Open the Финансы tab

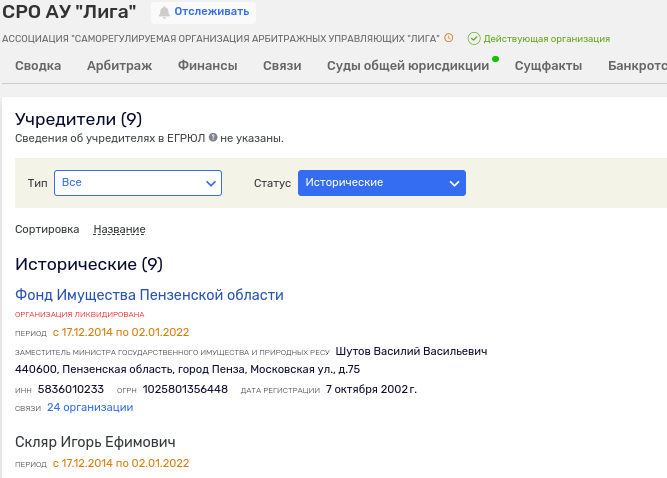pos(207,65)
